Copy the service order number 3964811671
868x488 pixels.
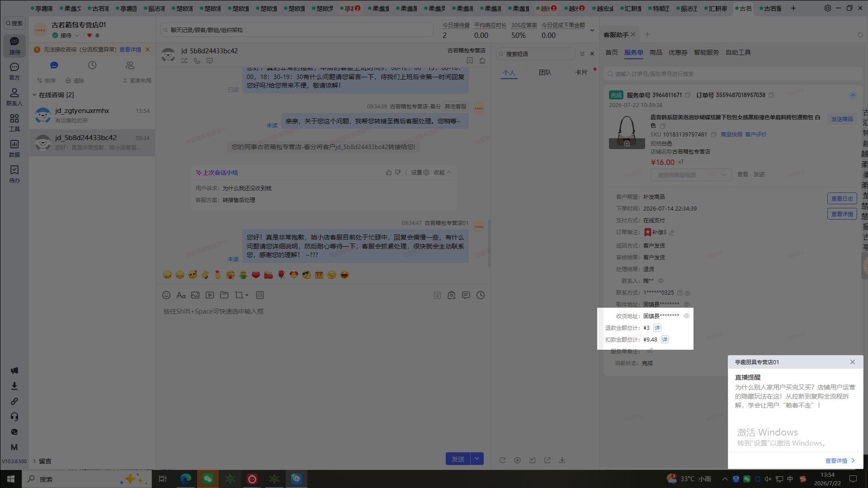(688, 95)
